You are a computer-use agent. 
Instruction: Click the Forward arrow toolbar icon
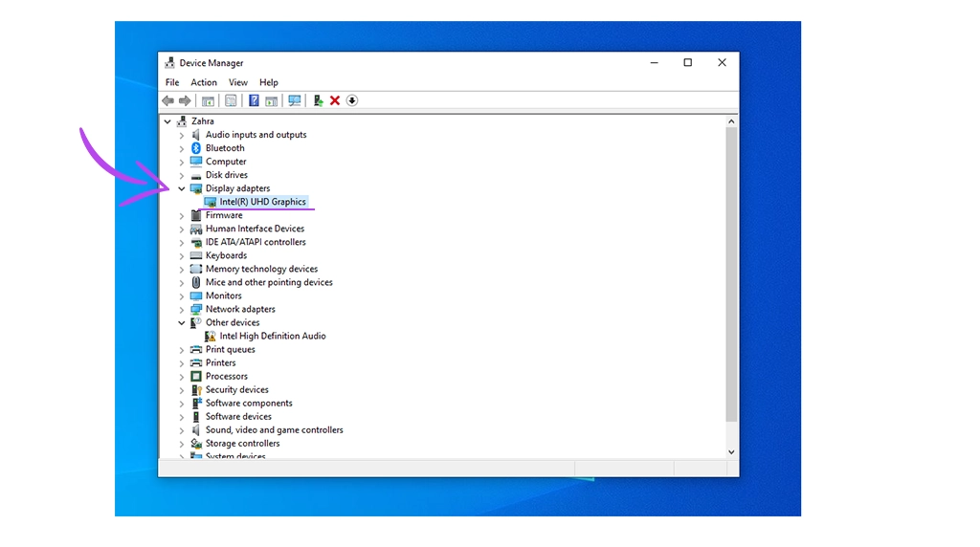pos(185,100)
